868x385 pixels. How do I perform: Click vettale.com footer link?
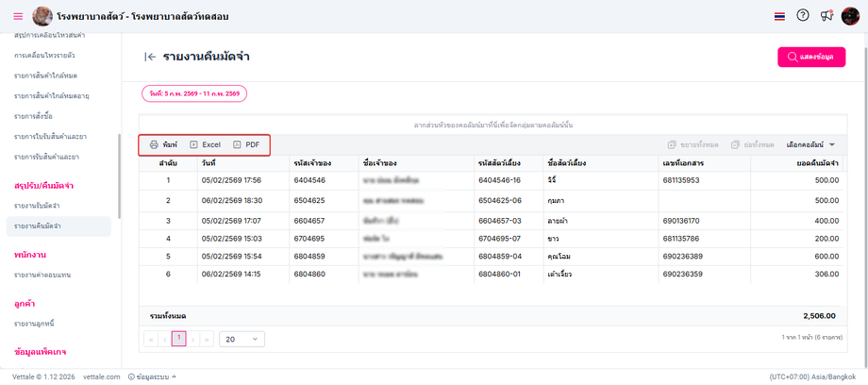[x=102, y=377]
